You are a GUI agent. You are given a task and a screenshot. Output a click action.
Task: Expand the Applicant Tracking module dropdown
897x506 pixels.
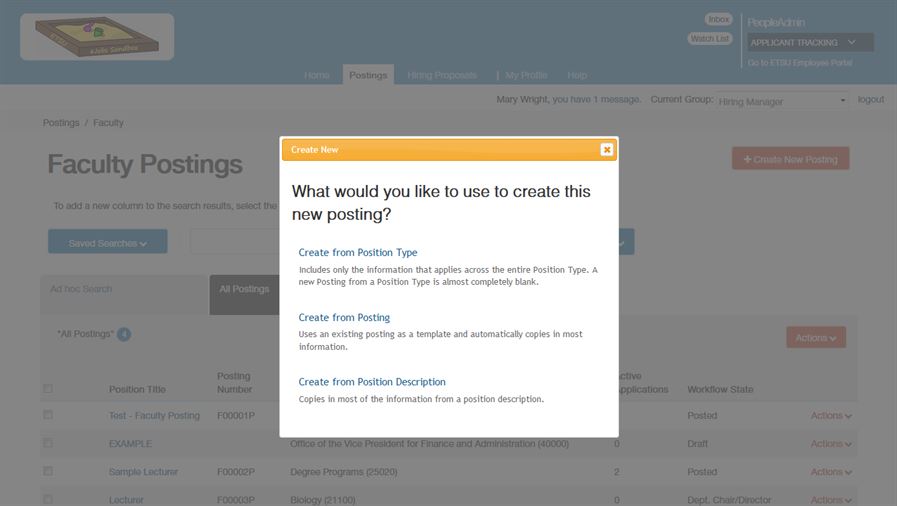[809, 42]
